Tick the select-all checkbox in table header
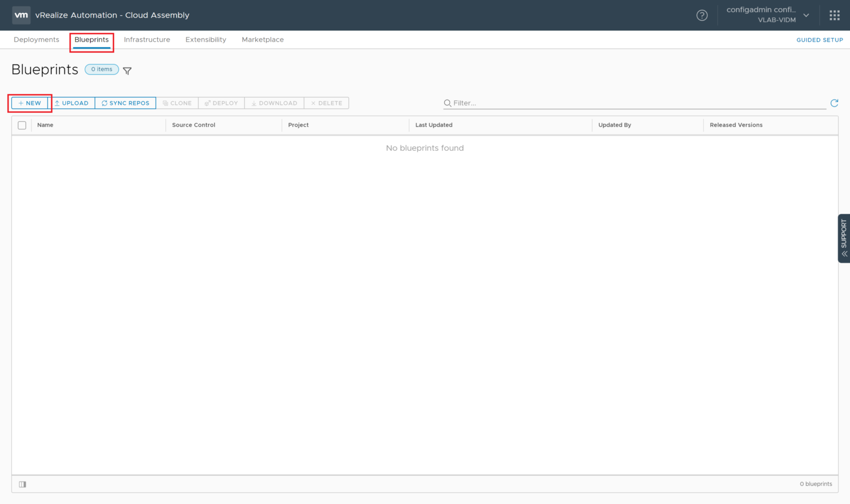Image resolution: width=850 pixels, height=504 pixels. coord(22,125)
